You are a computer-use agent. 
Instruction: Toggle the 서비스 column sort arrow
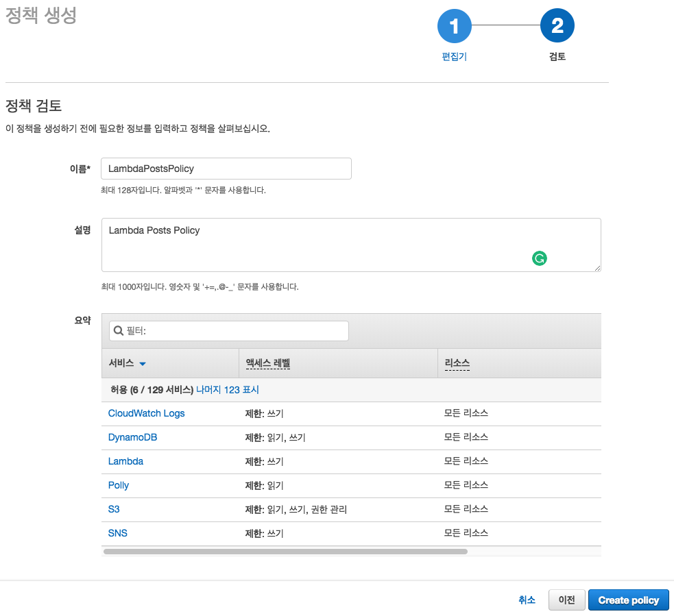[143, 364]
